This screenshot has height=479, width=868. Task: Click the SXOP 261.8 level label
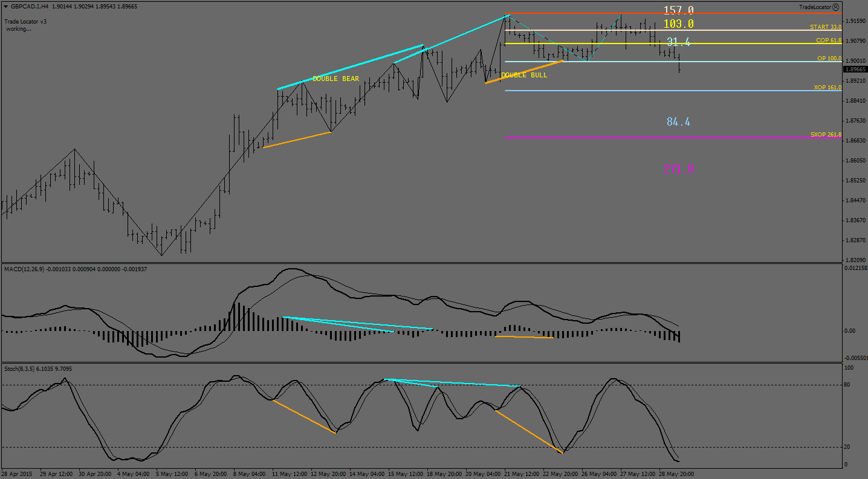pyautogui.click(x=826, y=135)
